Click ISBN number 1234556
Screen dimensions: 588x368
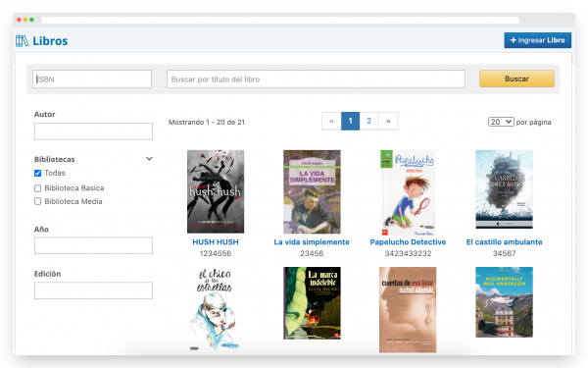(x=216, y=253)
